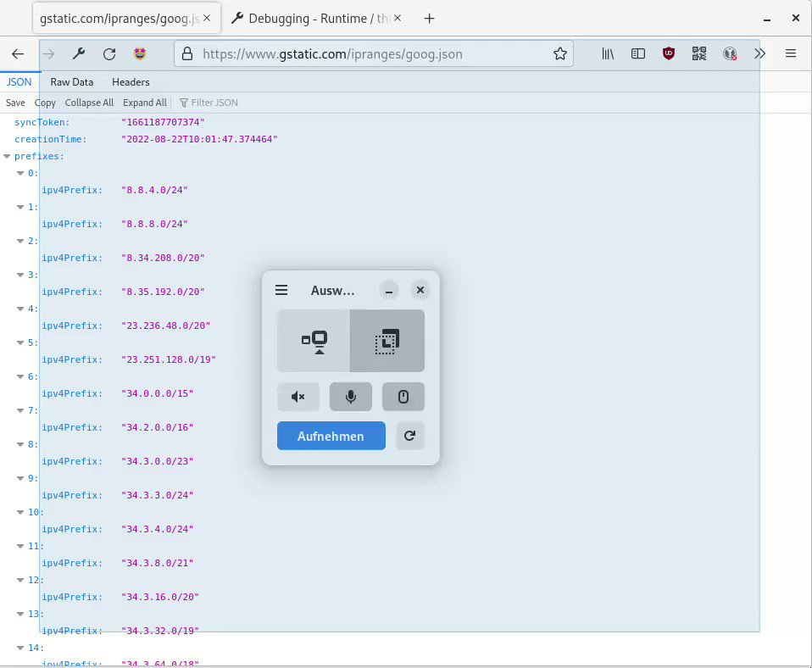Switch to the Headers tab
Screen dimensions: 812x668
131,82
